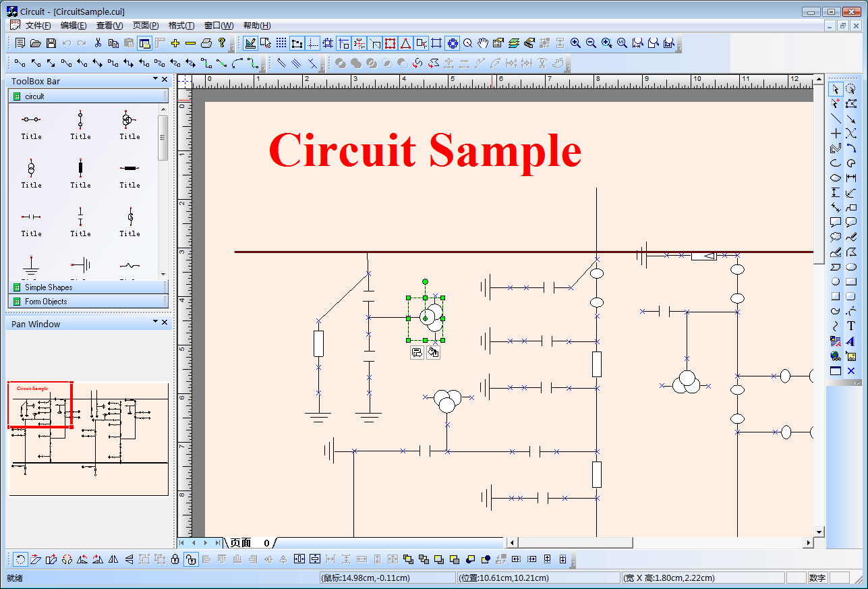Select the Pan hand tool
Screen dimensions: 868x589
(483, 43)
